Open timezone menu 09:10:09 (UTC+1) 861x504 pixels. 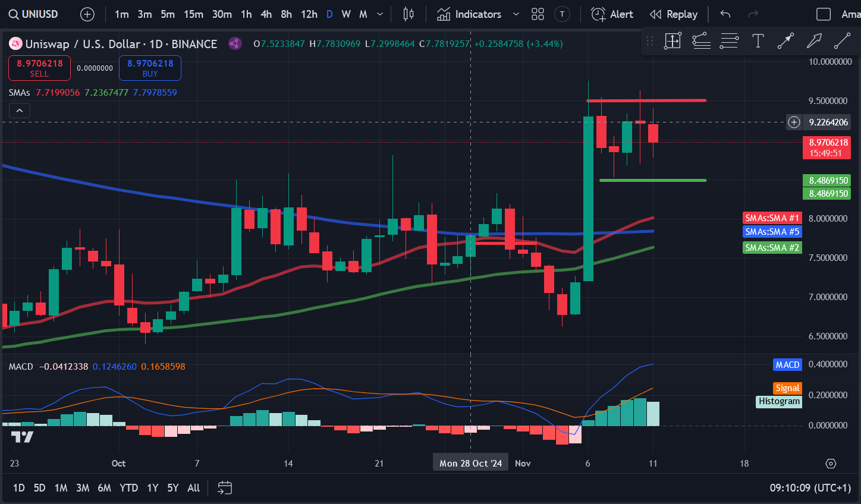[810, 488]
